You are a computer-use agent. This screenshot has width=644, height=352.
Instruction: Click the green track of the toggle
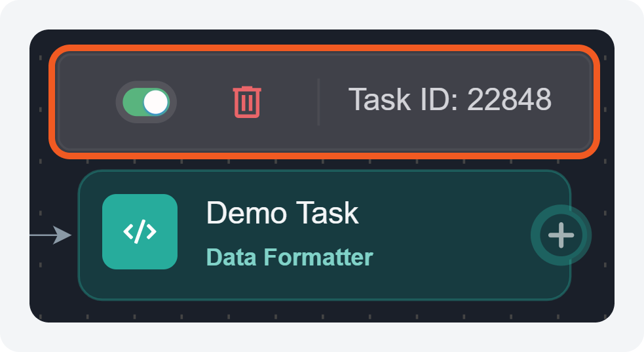tap(132, 102)
